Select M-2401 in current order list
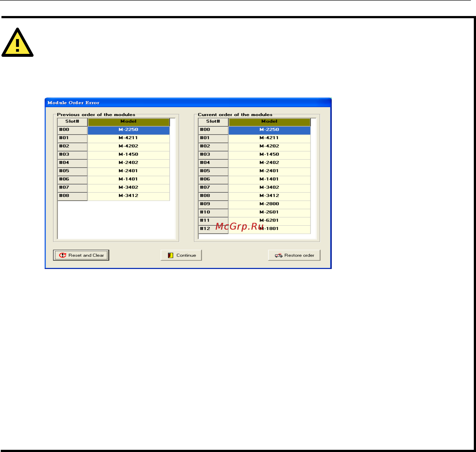 [x=269, y=172]
